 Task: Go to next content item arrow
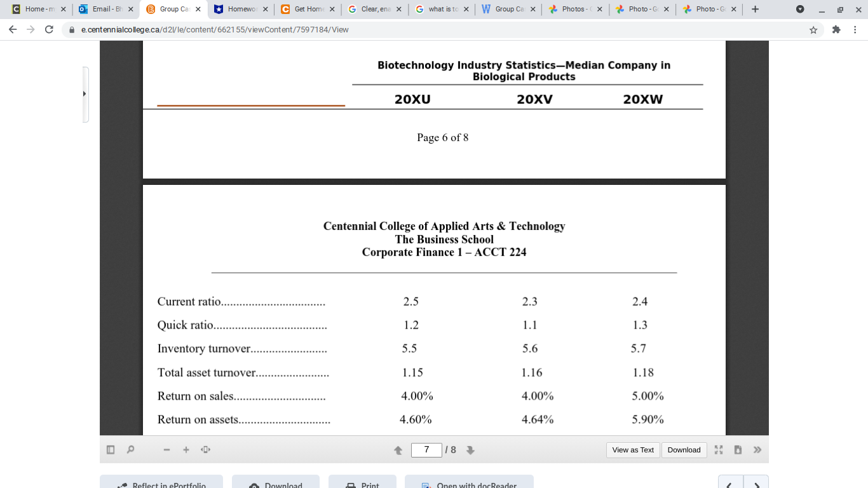tap(756, 482)
